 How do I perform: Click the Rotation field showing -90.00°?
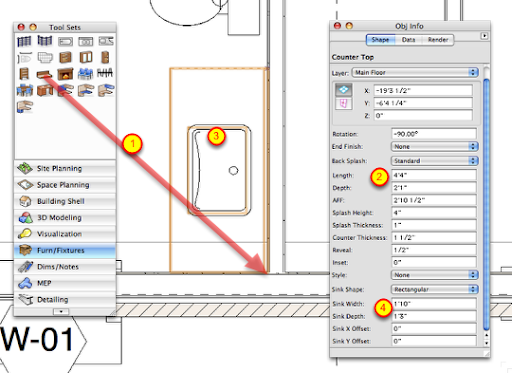434,134
